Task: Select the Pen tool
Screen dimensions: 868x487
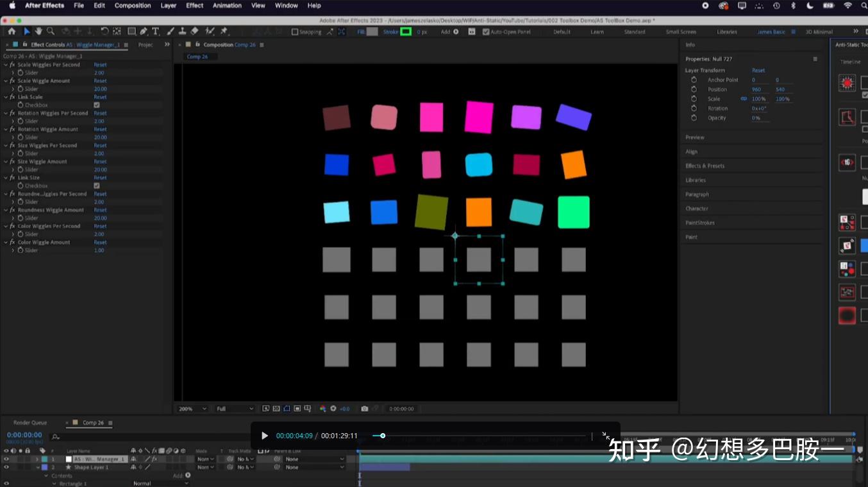Action: pyautogui.click(x=144, y=31)
